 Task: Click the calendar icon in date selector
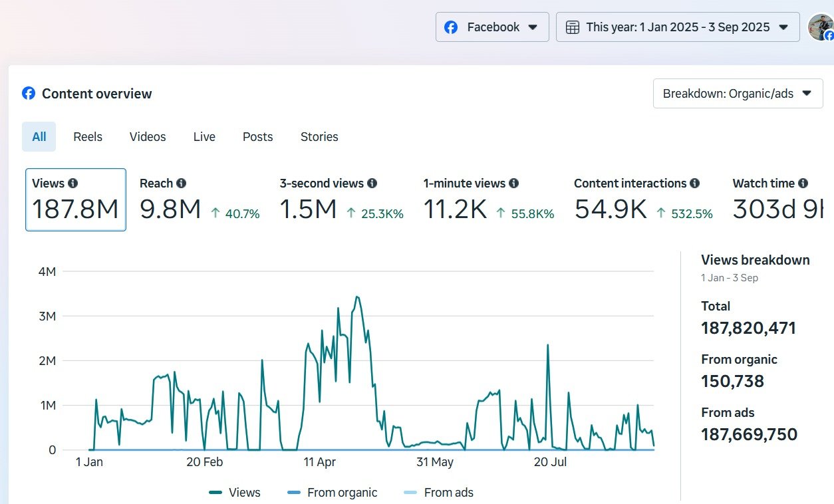[572, 27]
